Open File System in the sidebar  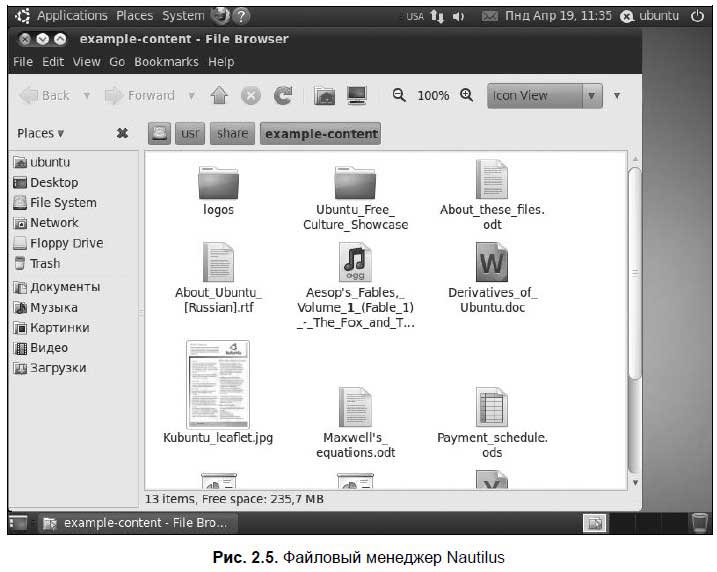[55, 203]
